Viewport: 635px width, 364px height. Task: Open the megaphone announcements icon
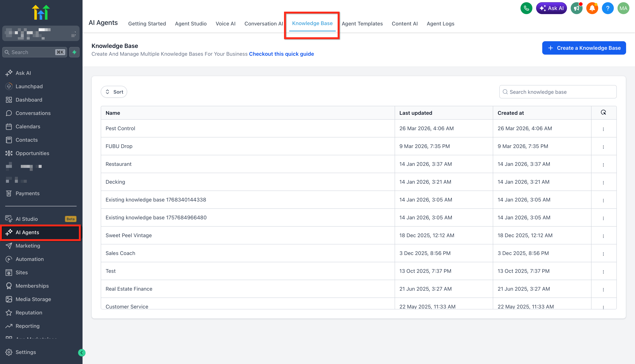pos(576,8)
